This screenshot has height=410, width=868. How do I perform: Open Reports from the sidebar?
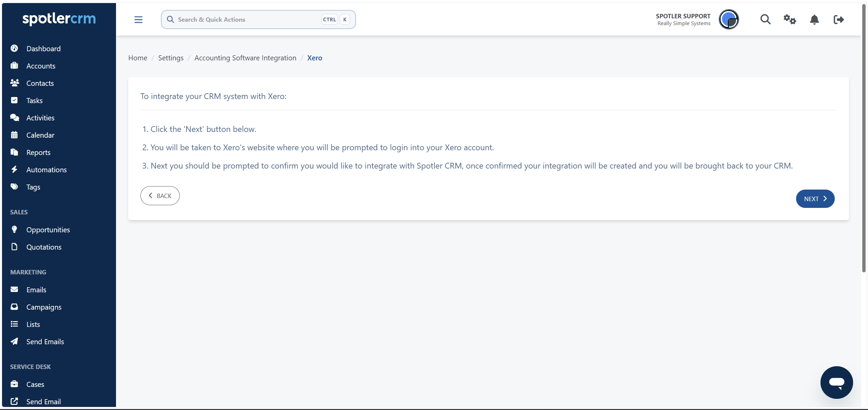[38, 152]
